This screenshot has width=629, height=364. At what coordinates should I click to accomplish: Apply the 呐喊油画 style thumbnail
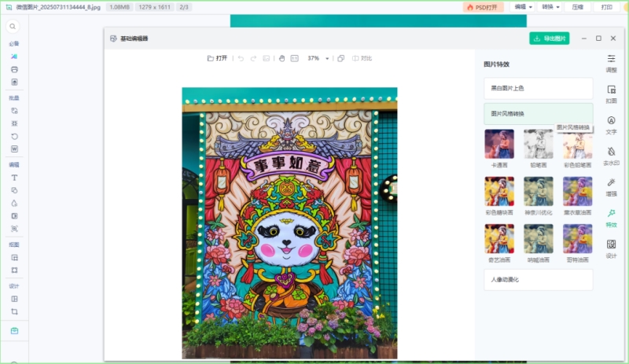tap(539, 238)
